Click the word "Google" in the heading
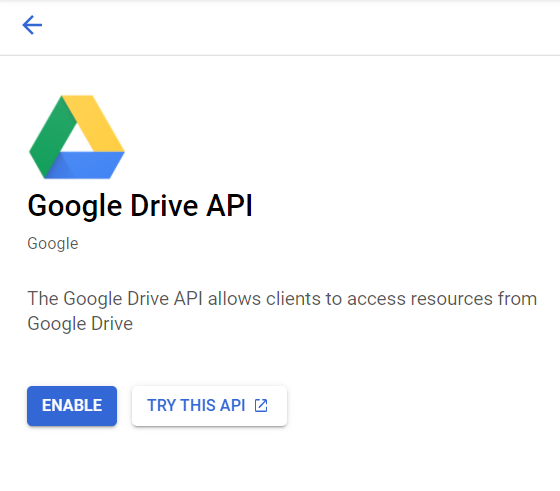The height and width of the screenshot is (491, 560). tap(75, 207)
